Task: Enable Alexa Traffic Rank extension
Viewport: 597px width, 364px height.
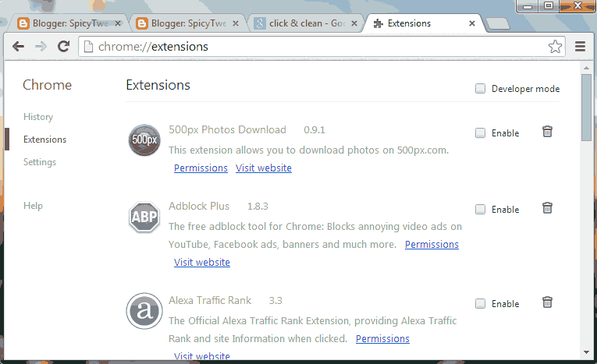Action: [x=480, y=303]
